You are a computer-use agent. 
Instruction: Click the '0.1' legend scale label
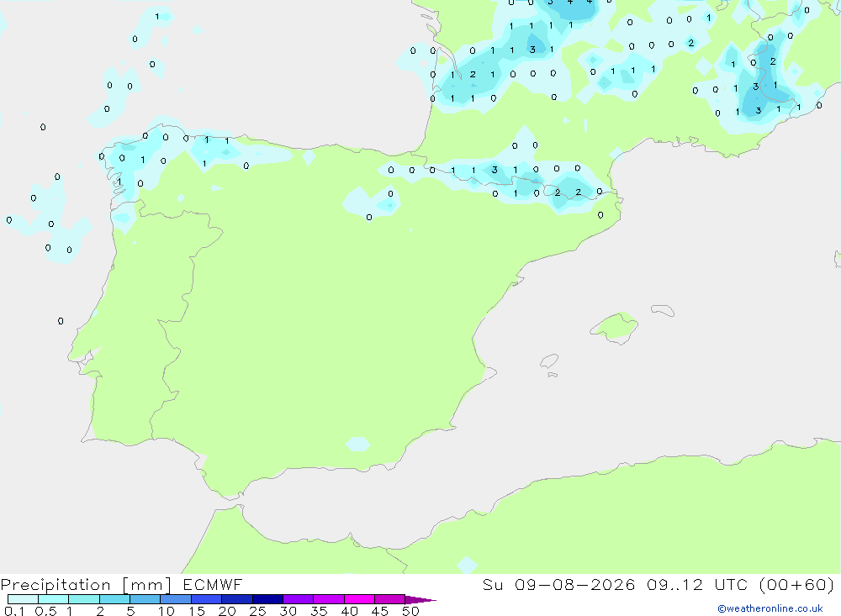[14, 611]
